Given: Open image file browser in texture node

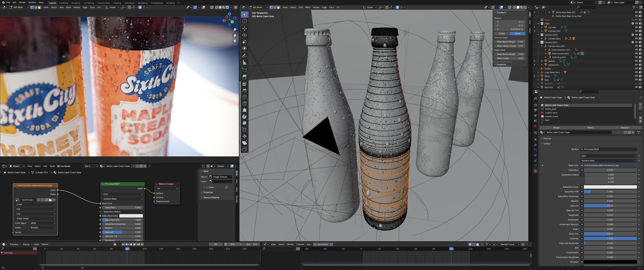Looking at the screenshot, I should pyautogui.click(x=50, y=200).
